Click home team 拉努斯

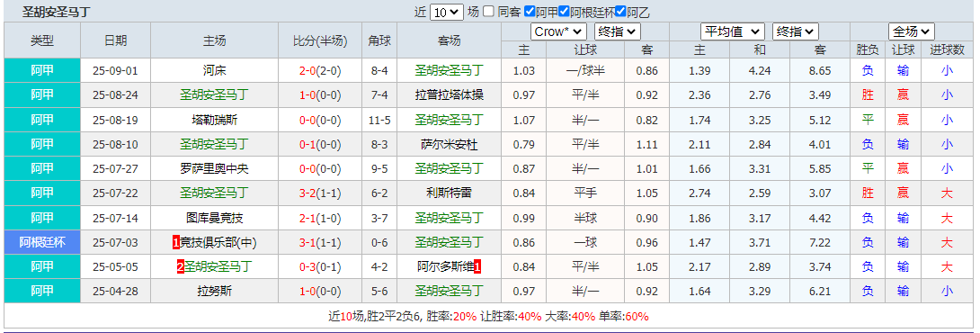[215, 292]
